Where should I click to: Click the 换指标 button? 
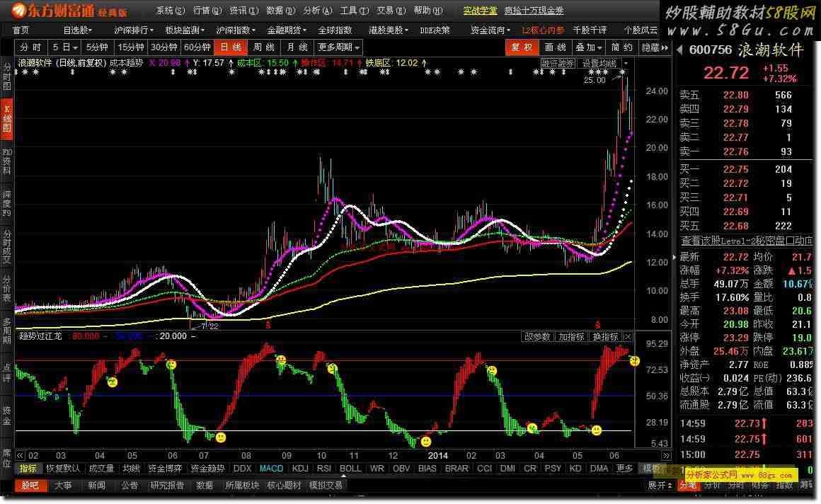coord(605,337)
